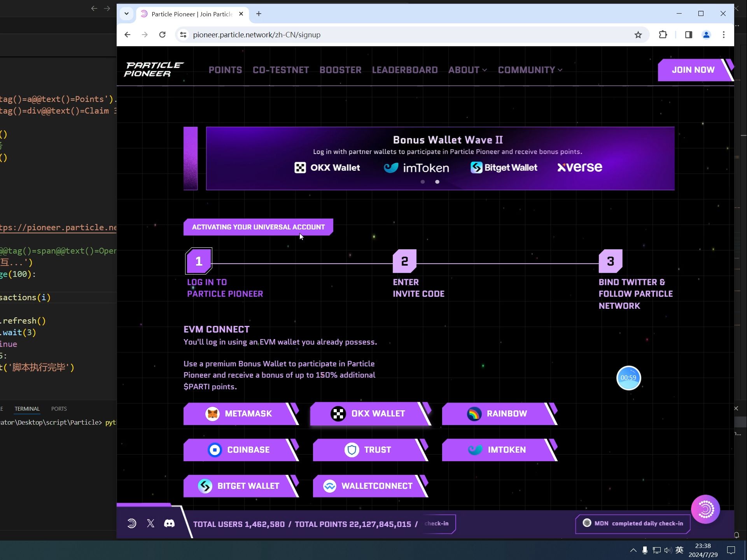This screenshot has width=747, height=560.
Task: Click the MDN completed daily check-in notice
Action: pos(633,523)
